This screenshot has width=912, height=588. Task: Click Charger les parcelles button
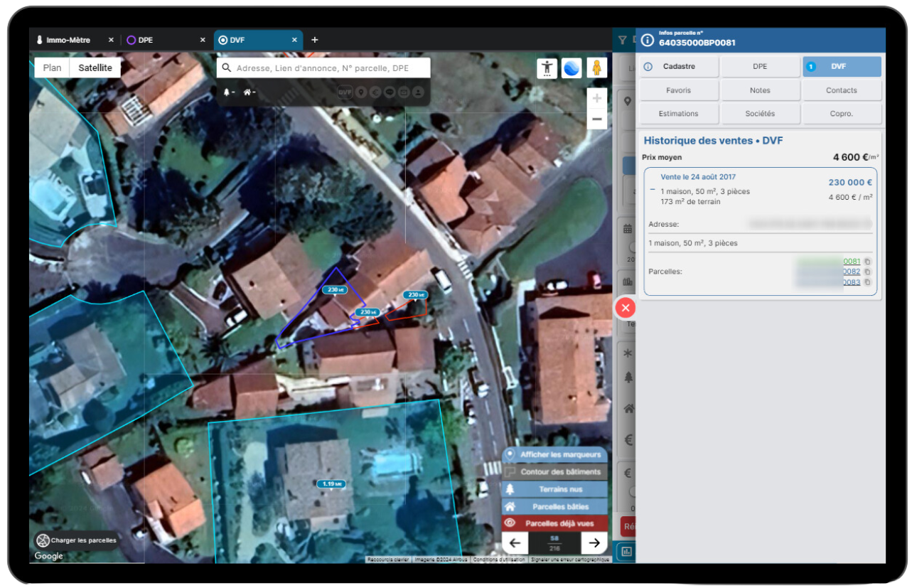click(76, 540)
